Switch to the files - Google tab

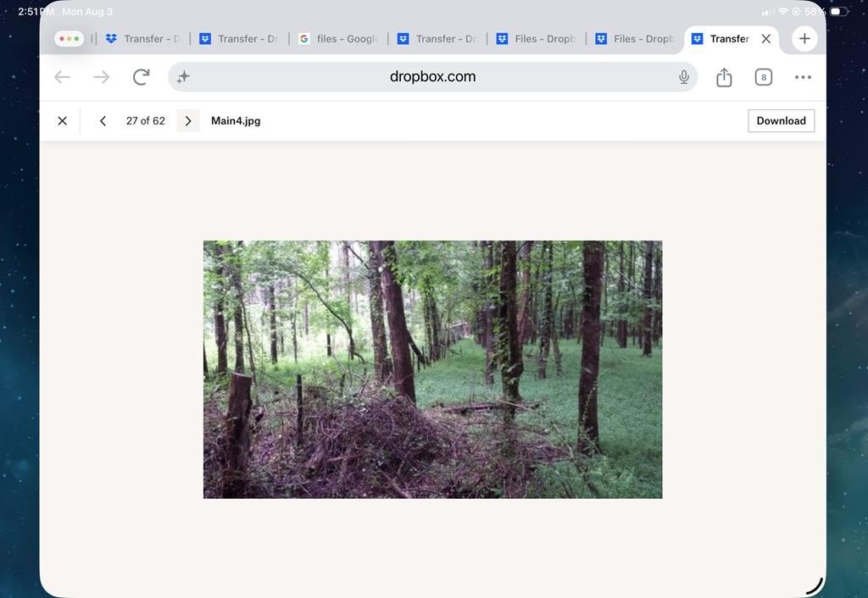coord(338,39)
